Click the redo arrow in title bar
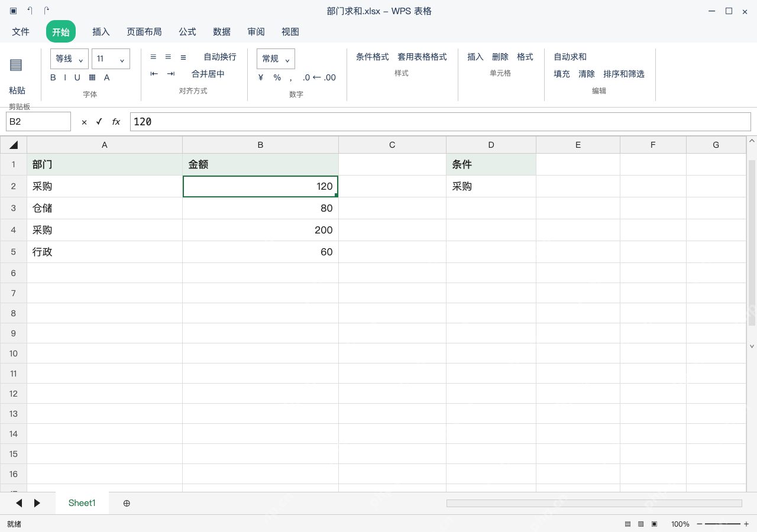Screen dimensions: 757x532 47,11
